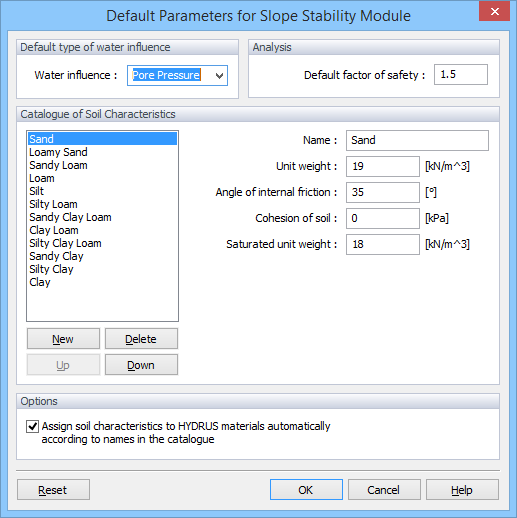517x518 pixels.
Task: Edit the Cohesion of soil value
Action: click(x=383, y=218)
